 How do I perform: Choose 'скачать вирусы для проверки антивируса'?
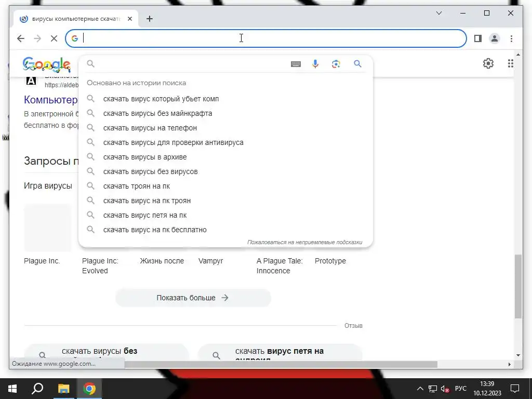pos(225,142)
